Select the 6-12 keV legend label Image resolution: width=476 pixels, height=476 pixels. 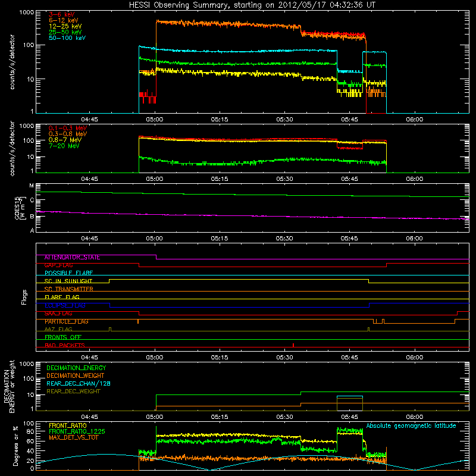pyautogui.click(x=64, y=20)
